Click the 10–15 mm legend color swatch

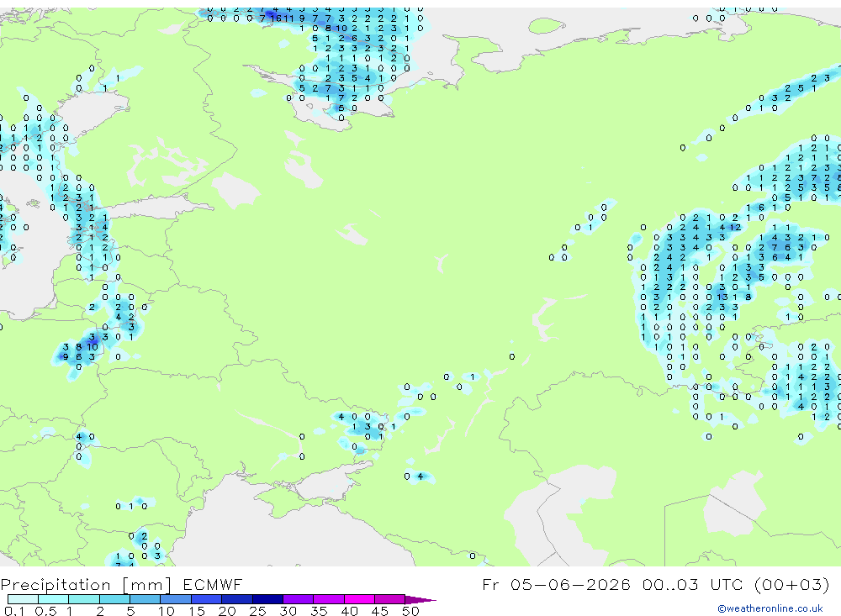pyautogui.click(x=176, y=599)
